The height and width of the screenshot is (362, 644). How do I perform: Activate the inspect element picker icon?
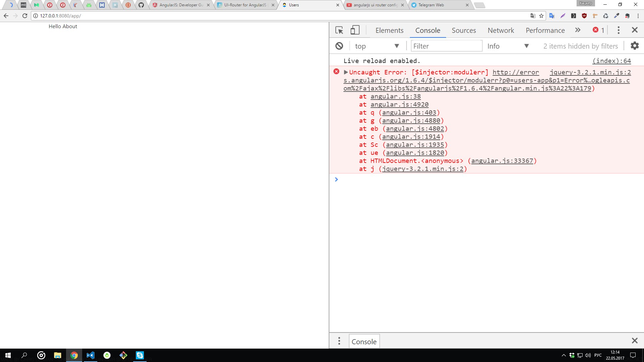(x=339, y=30)
